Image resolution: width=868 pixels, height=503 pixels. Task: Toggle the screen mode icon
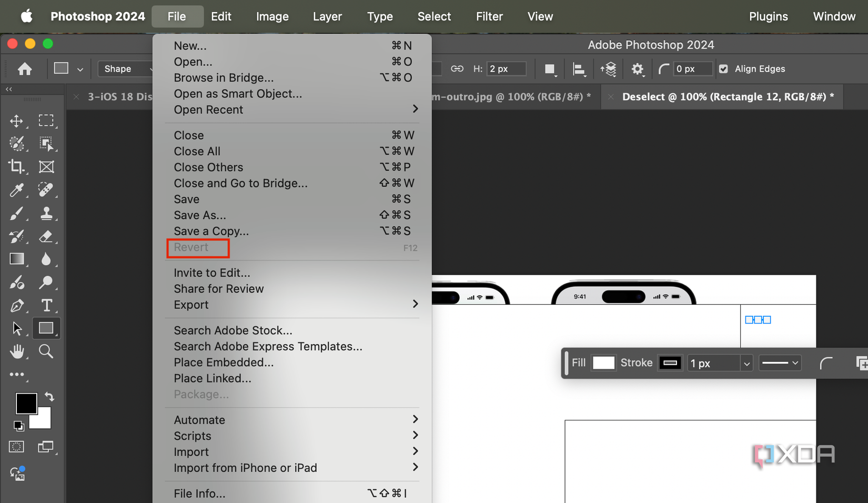46,446
